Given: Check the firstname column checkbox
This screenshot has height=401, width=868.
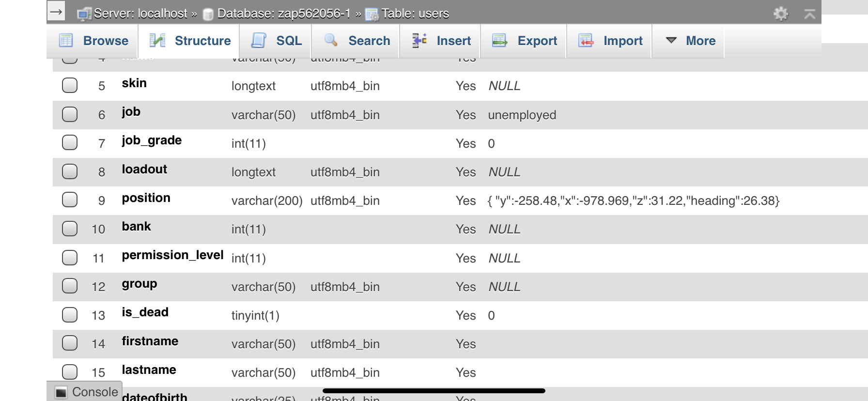Looking at the screenshot, I should (70, 343).
